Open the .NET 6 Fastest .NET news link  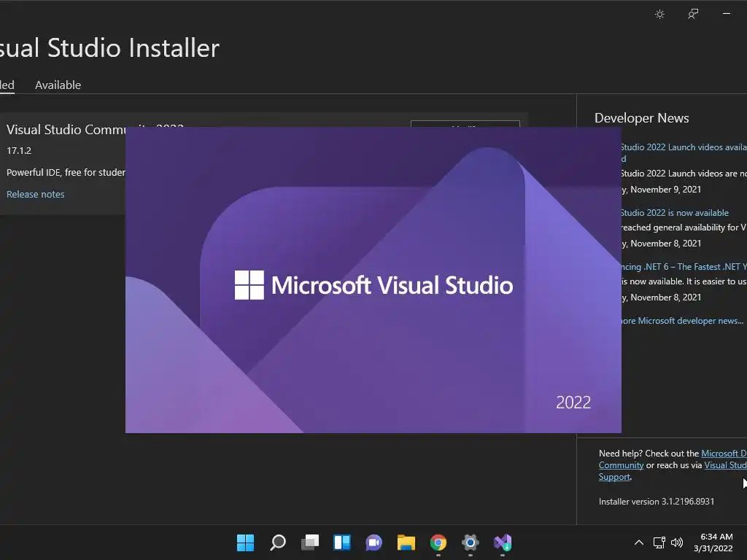click(683, 267)
